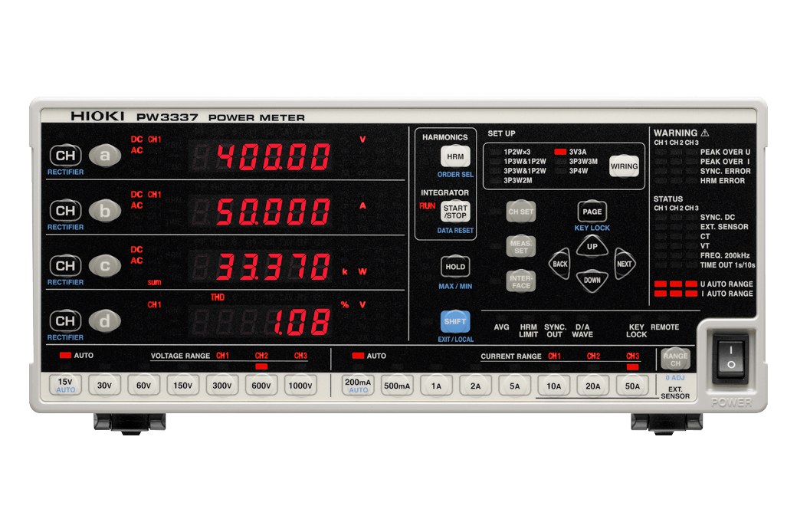Screen dimensions: 797x532
Task: Push the RANGE CH button
Action: point(675,360)
